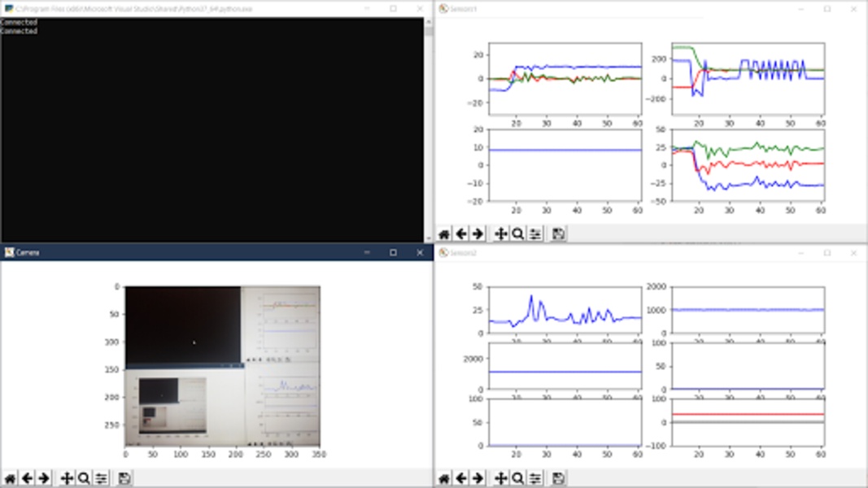Save the Sensor1 figure
Screen dimensions: 868x488
[x=559, y=234]
